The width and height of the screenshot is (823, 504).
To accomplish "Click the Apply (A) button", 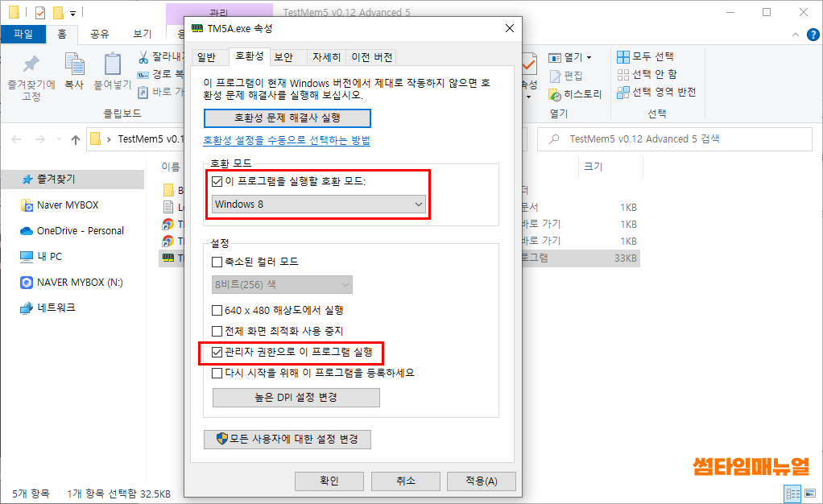I will tap(482, 481).
